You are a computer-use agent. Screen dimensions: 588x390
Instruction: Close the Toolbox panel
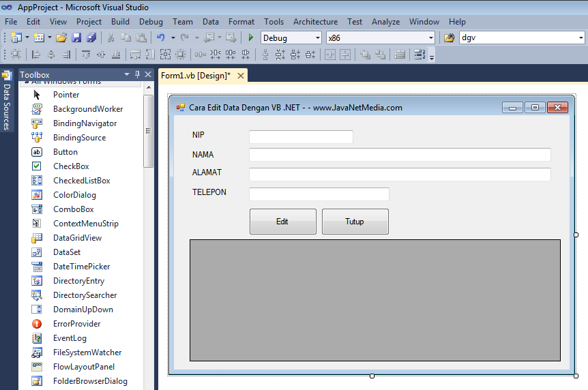(148, 74)
